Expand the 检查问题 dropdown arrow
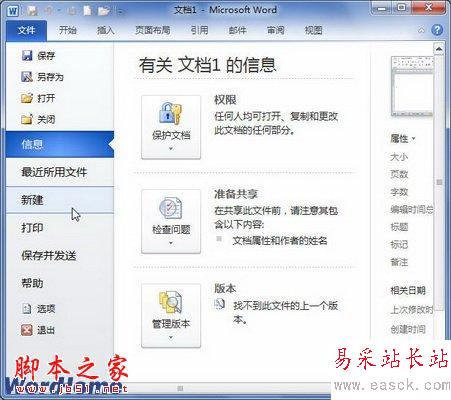 (171, 243)
